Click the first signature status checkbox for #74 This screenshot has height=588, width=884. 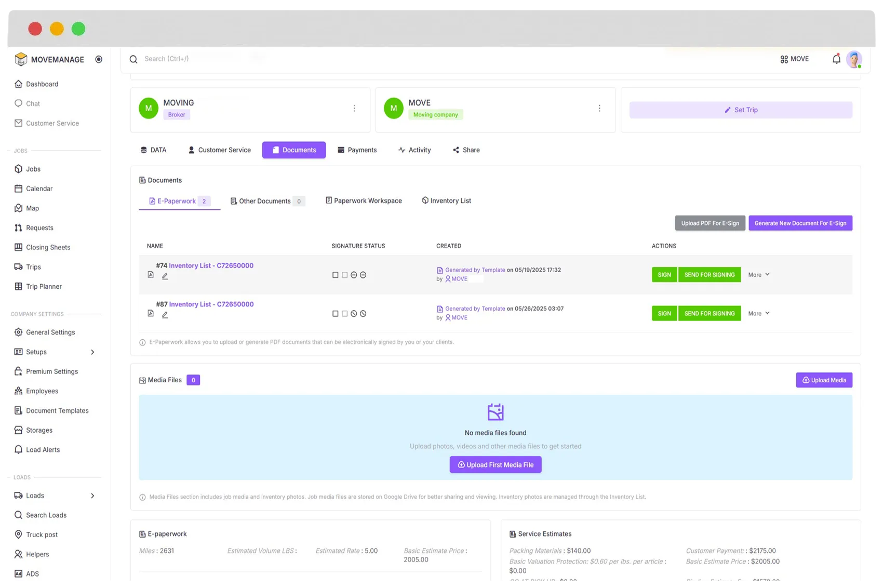pos(336,275)
